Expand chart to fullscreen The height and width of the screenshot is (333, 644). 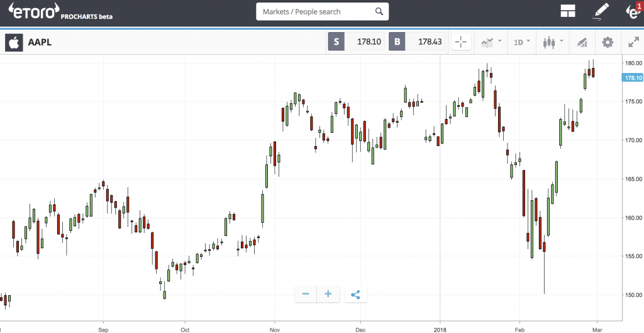[634, 42]
